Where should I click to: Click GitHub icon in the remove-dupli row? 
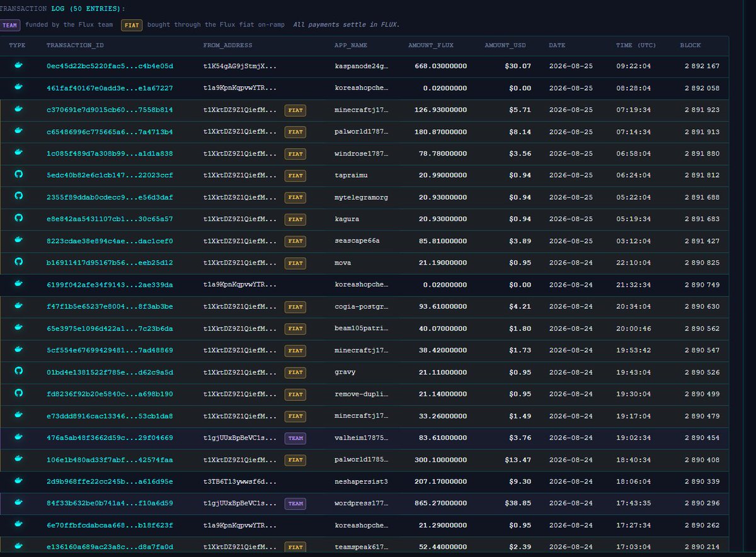(18, 394)
